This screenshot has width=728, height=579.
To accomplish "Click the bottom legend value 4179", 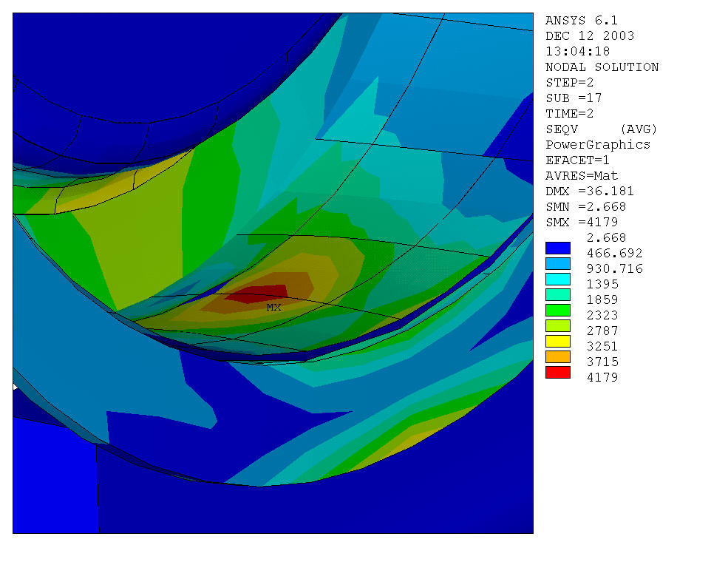I will [x=602, y=377].
